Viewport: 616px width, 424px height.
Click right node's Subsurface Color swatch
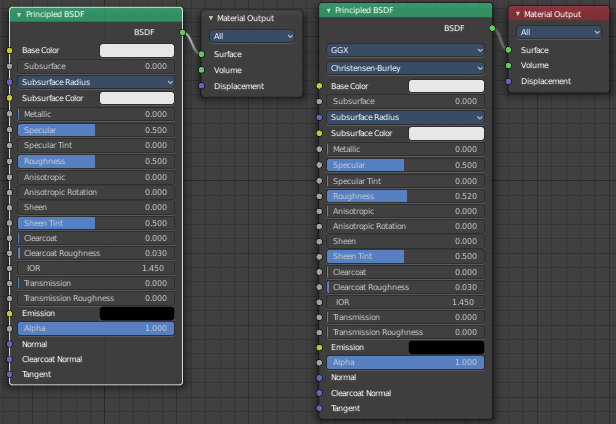pyautogui.click(x=446, y=133)
